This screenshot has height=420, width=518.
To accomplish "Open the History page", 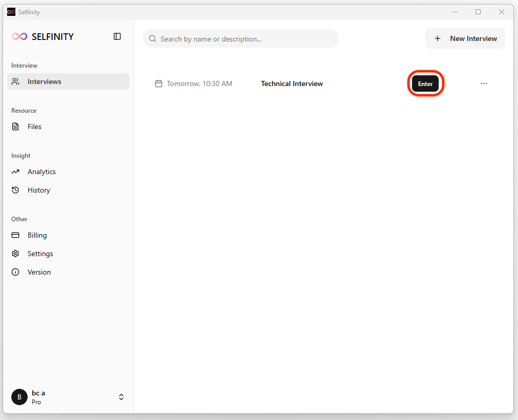I will tap(69, 191).
